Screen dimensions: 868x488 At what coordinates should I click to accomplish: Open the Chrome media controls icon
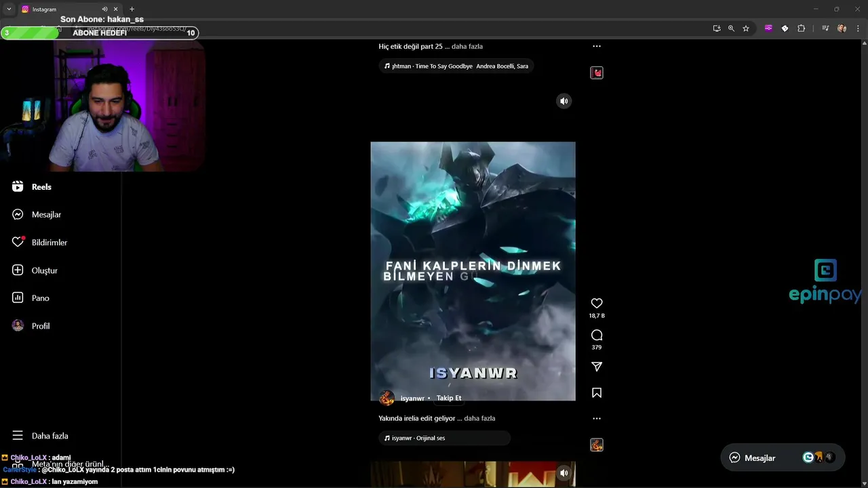(x=825, y=28)
